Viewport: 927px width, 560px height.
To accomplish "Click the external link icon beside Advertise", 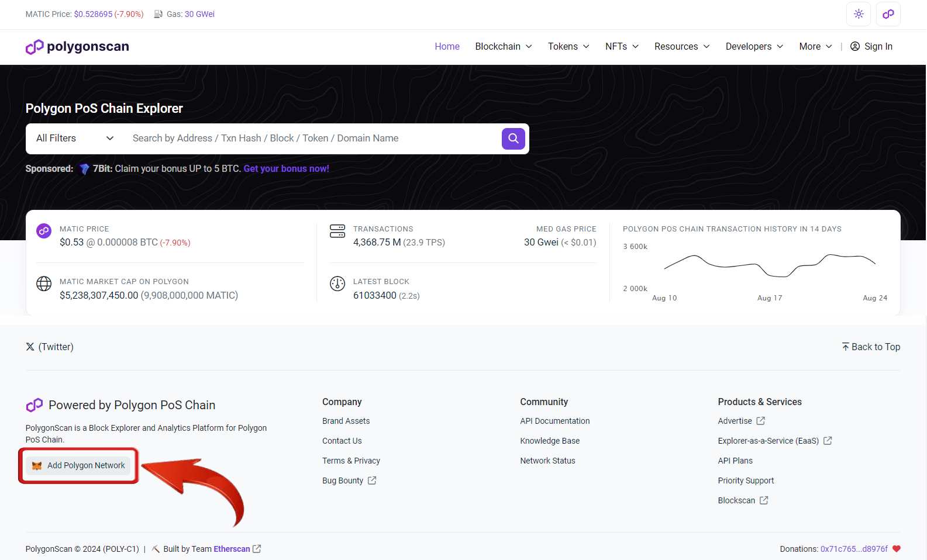I will pos(761,421).
